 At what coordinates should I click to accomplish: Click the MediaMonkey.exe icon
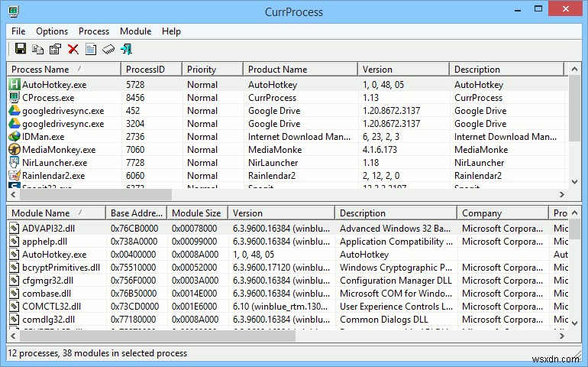(x=15, y=150)
